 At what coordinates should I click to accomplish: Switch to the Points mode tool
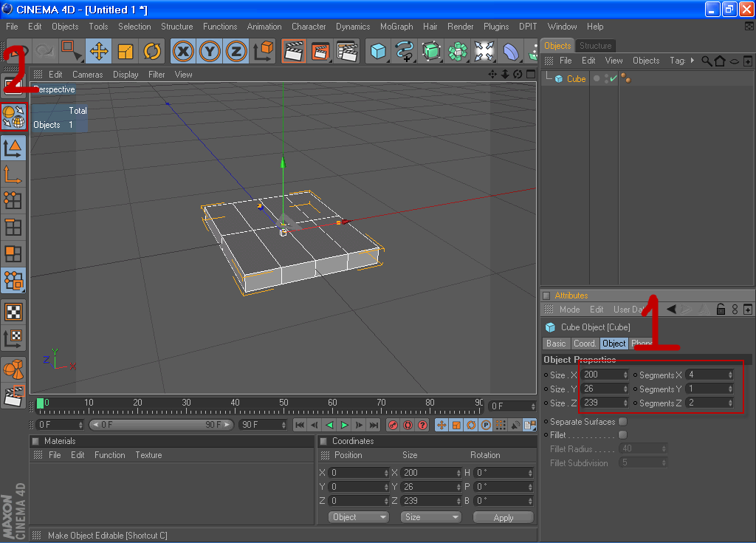pos(13,201)
